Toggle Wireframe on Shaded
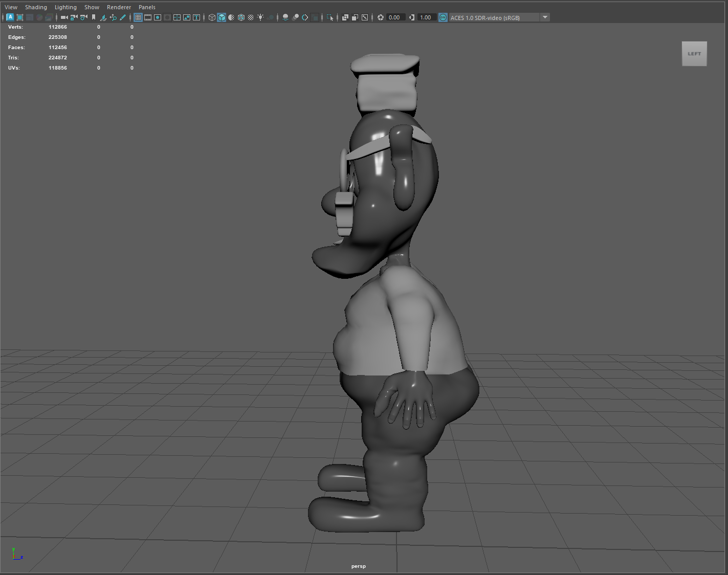The image size is (728, 575). 241,17
